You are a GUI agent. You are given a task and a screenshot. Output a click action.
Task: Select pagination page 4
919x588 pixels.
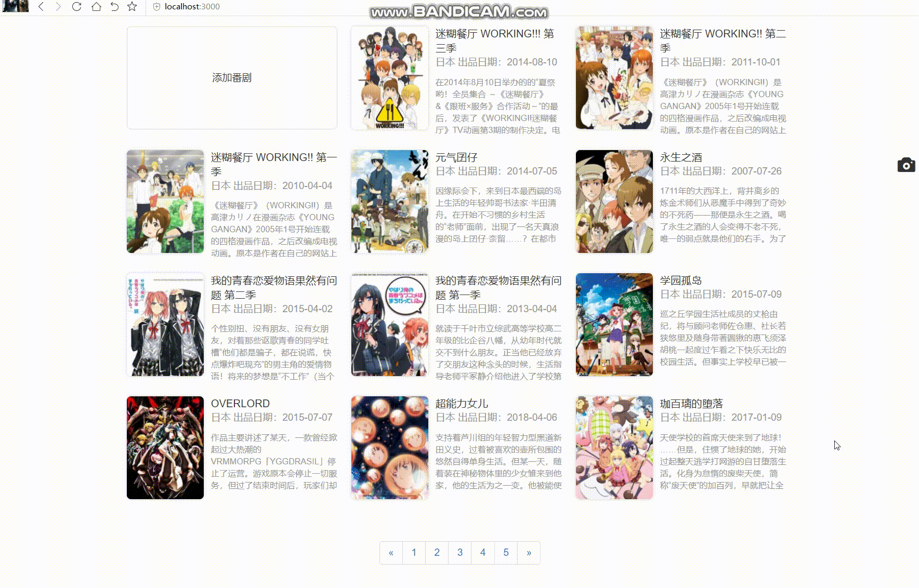click(x=483, y=553)
